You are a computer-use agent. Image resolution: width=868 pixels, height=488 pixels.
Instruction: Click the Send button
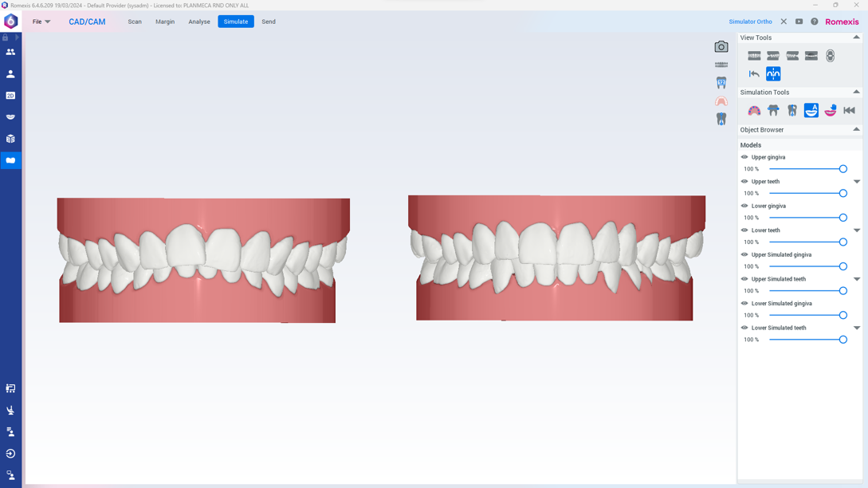tap(268, 22)
